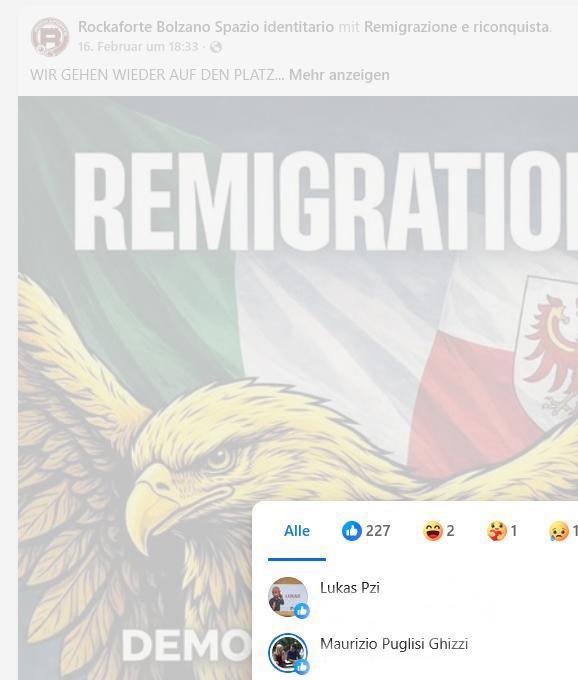Expand post text with Mehr anzeigen
This screenshot has width=578, height=680.
pos(339,75)
